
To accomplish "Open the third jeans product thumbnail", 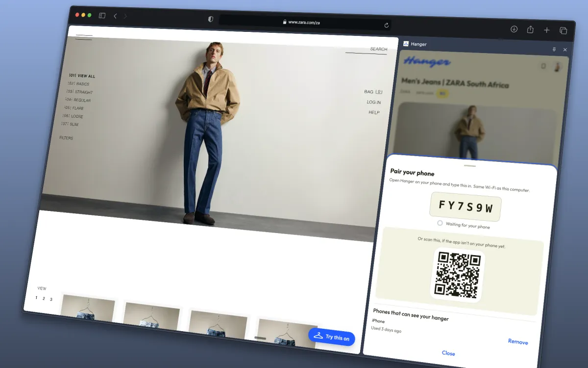I will point(218,324).
